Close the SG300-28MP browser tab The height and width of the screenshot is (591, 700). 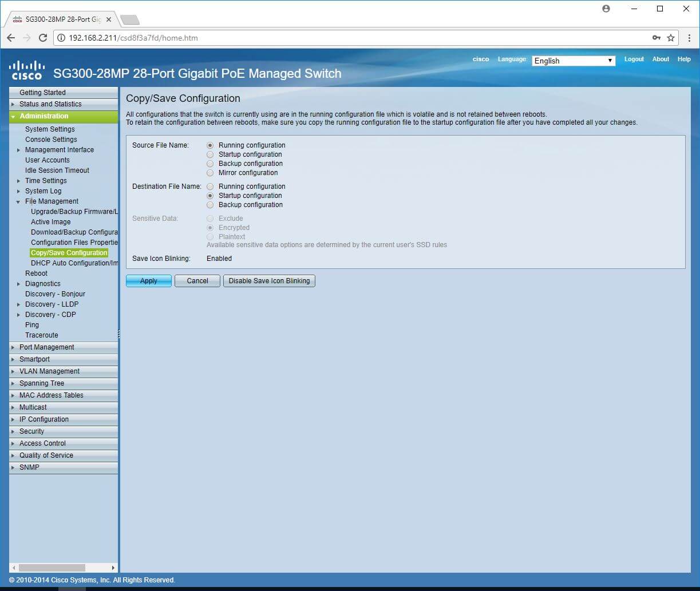point(109,19)
